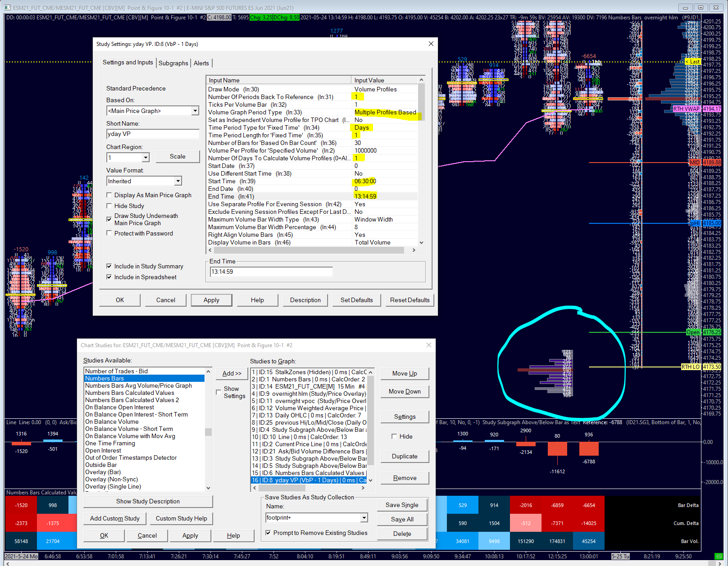Click the app icon in title bar
The height and width of the screenshot is (566, 728).
click(x=7, y=8)
